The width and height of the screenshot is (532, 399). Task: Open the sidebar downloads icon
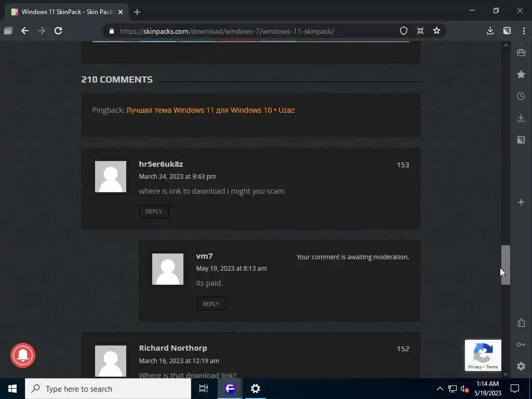521,118
